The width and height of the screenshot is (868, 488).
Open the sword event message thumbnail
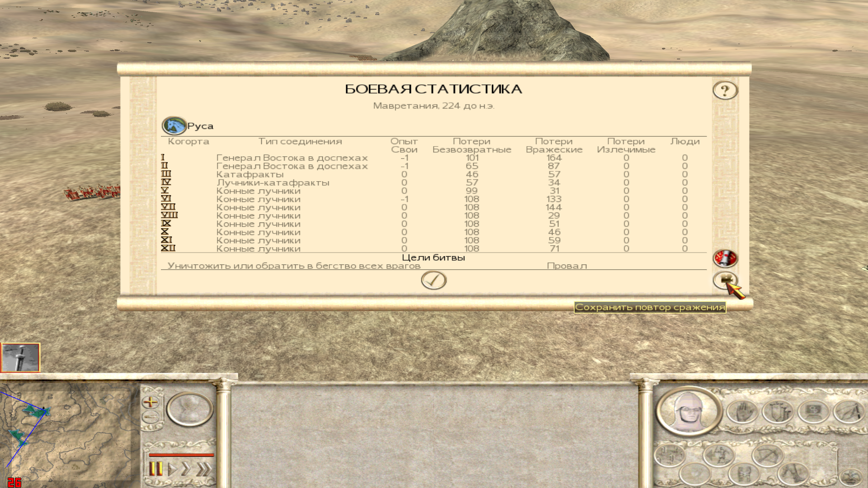coord(20,357)
